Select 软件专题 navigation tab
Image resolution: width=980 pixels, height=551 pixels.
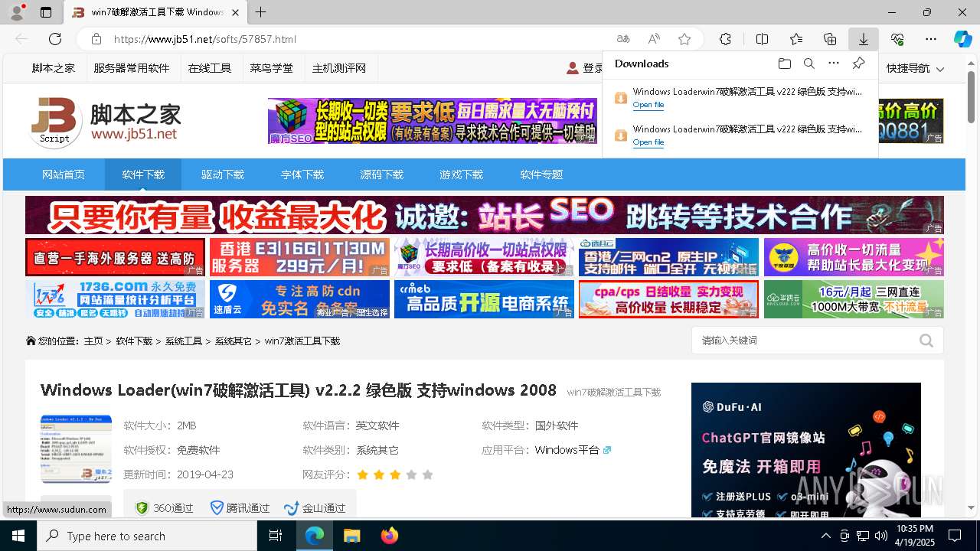[541, 174]
